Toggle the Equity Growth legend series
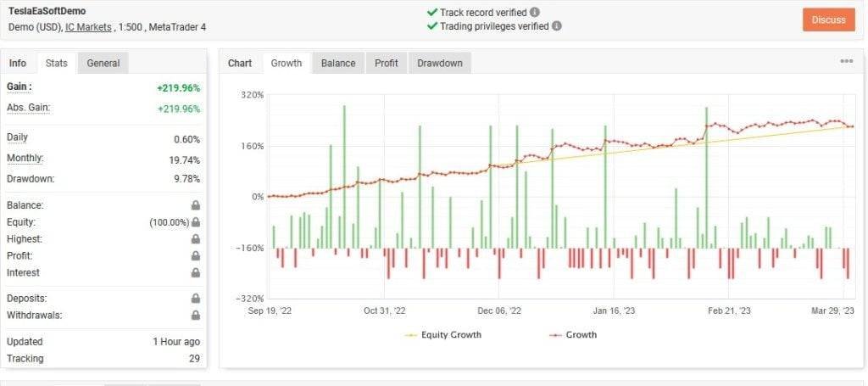The image size is (868, 386). coord(443,335)
